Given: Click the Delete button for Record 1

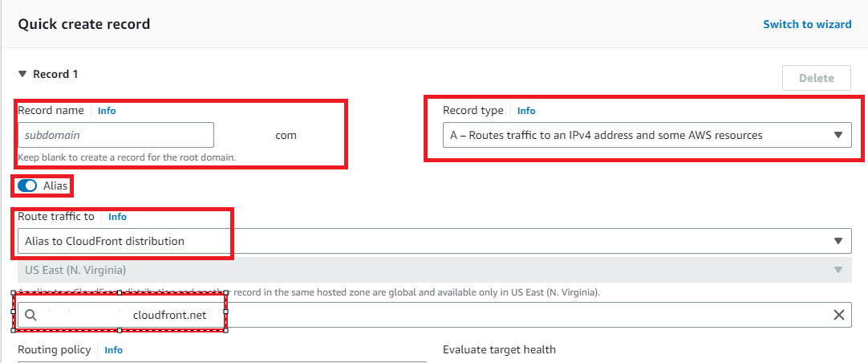Looking at the screenshot, I should coord(817,78).
